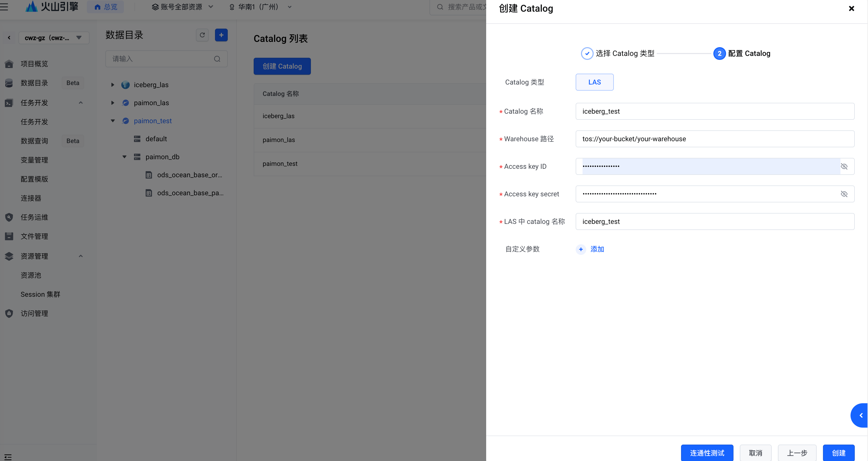Reveal the Access key secret value
This screenshot has height=461, width=868.
(844, 194)
